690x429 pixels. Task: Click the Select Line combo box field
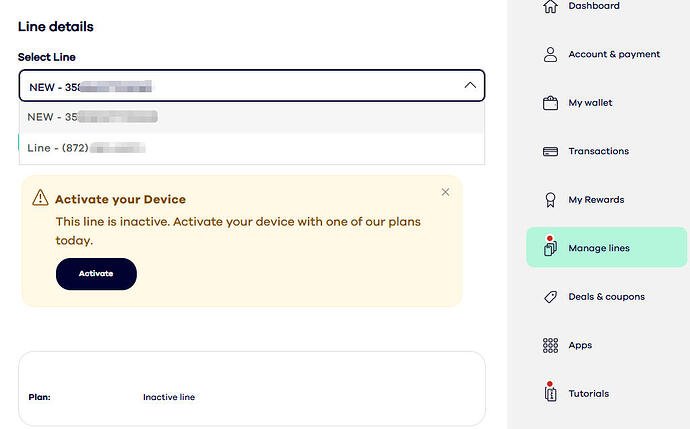pyautogui.click(x=240, y=86)
